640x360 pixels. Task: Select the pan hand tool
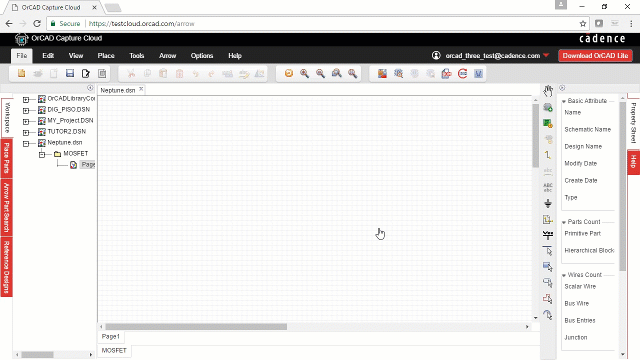pyautogui.click(x=548, y=91)
